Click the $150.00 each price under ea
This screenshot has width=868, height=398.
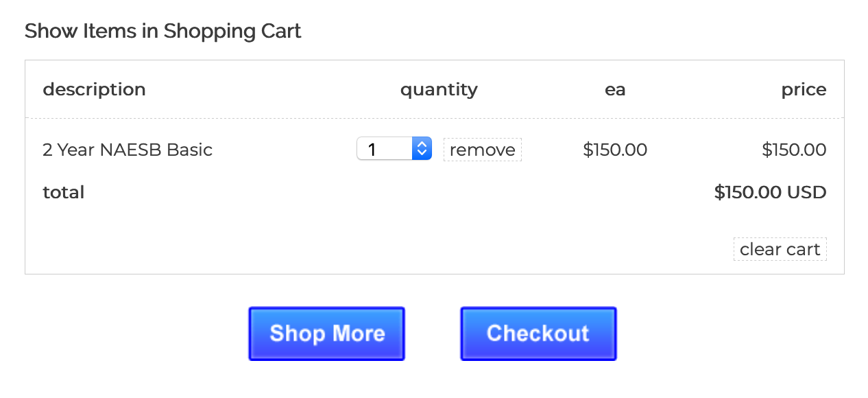615,150
